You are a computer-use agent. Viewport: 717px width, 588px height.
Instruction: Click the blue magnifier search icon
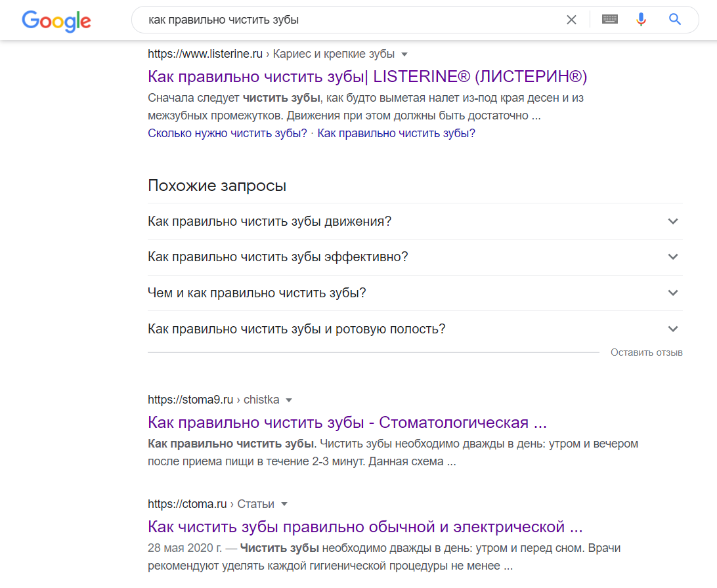[x=675, y=20]
